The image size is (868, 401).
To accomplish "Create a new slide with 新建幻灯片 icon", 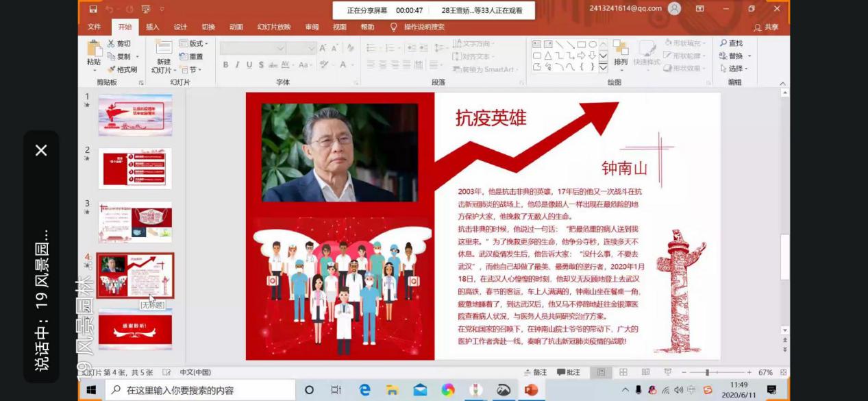I will [163, 48].
